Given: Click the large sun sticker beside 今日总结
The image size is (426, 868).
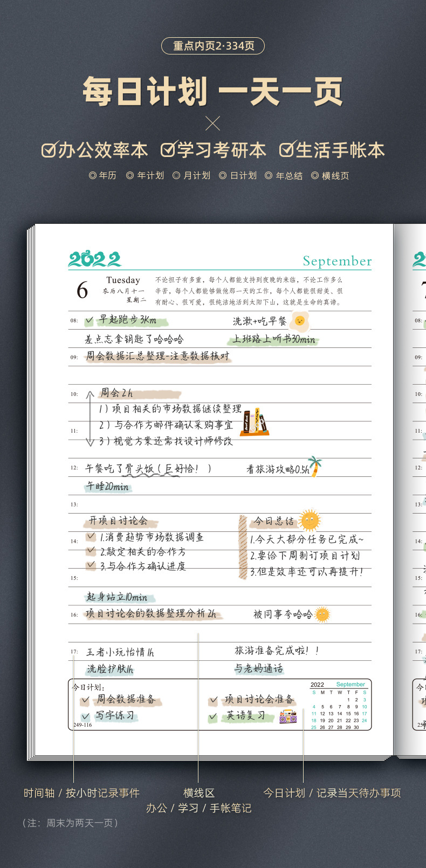Looking at the screenshot, I should [309, 521].
